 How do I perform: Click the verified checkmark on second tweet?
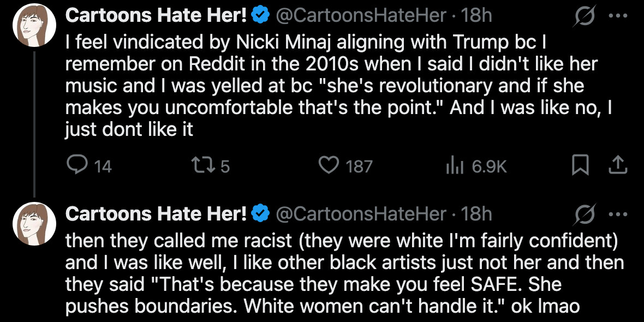point(257,213)
